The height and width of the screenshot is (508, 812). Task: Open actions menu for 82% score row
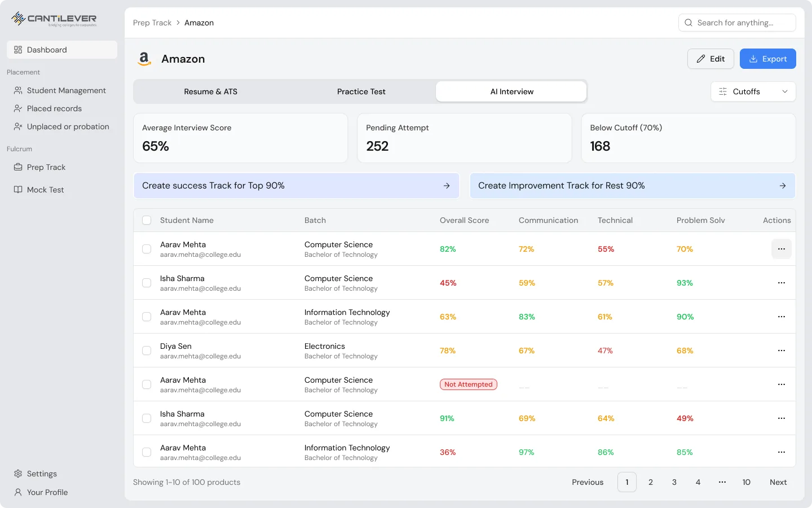tap(782, 249)
